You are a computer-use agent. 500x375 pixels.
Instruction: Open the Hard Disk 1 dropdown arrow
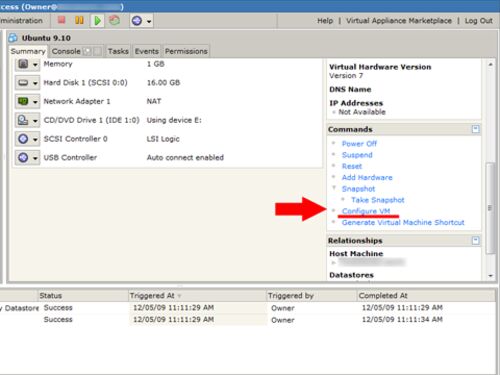[x=35, y=83]
